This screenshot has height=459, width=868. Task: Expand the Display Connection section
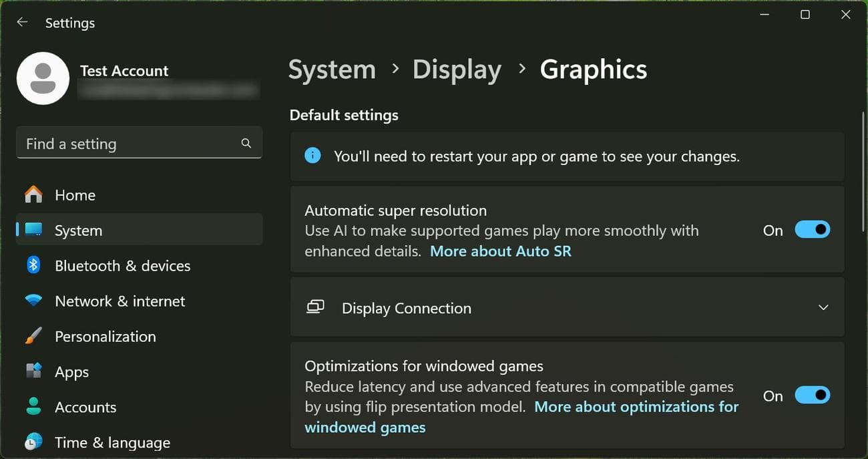[x=406, y=308]
